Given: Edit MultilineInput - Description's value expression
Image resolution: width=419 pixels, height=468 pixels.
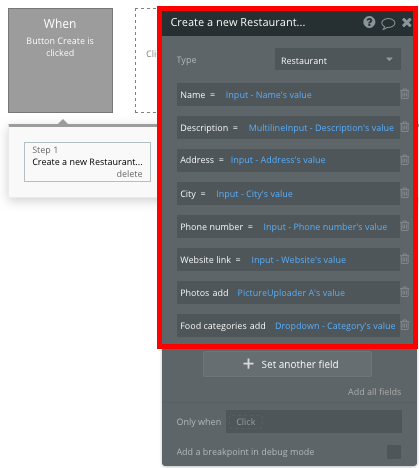Looking at the screenshot, I should point(321,128).
